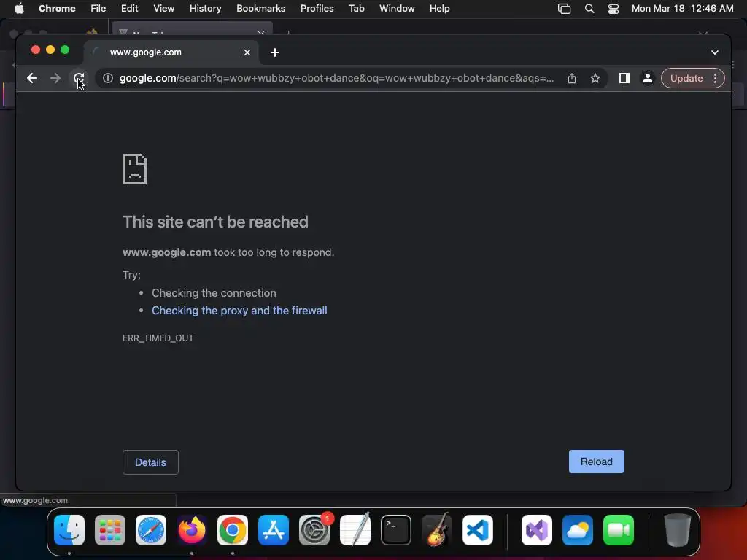Screen dimensions: 747x560
Task: Open a new tab with plus button
Action: click(275, 52)
